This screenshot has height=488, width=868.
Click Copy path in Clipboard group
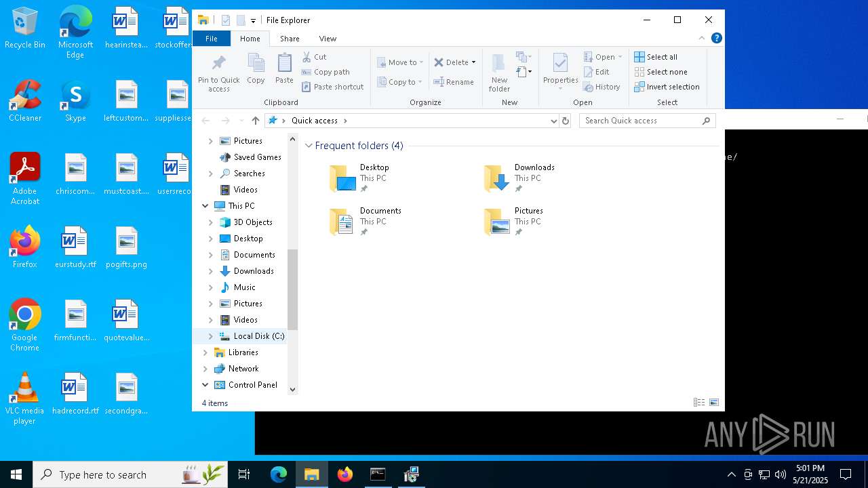click(x=325, y=72)
